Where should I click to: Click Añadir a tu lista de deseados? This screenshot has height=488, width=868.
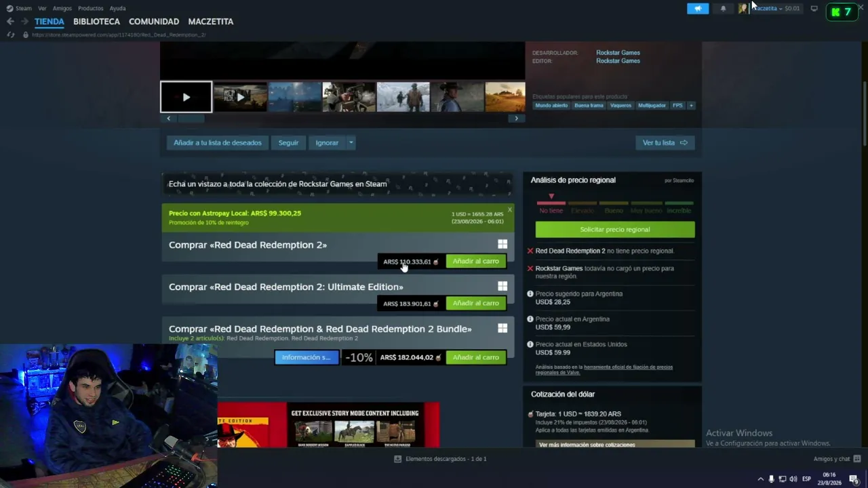click(217, 143)
